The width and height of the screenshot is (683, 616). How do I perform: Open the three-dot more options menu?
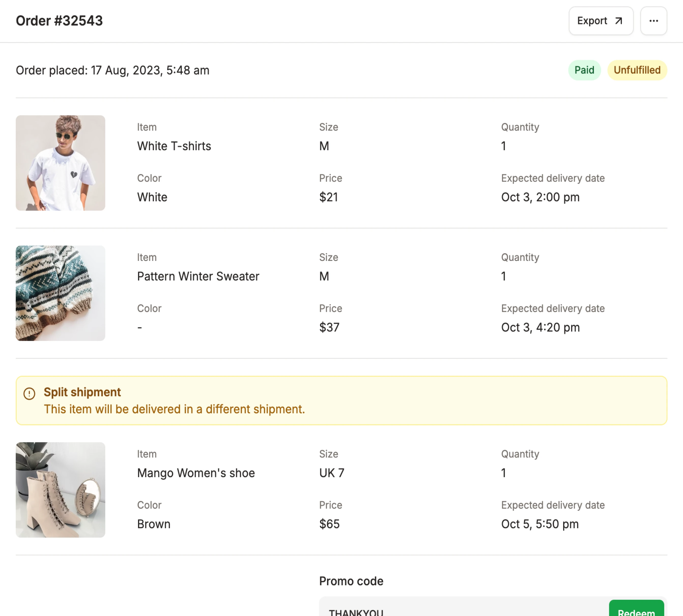653,21
